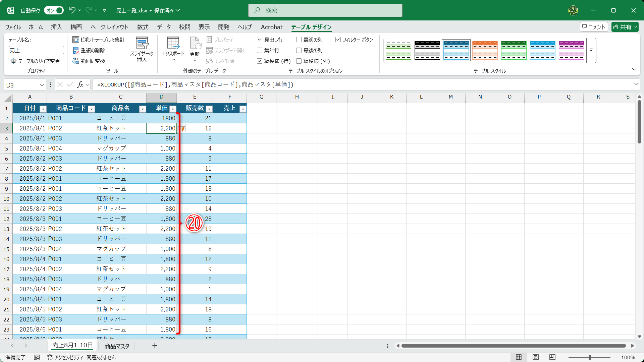644x362 pixels.
Task: Click inside the テーブル名 input field
Action: click(36, 50)
